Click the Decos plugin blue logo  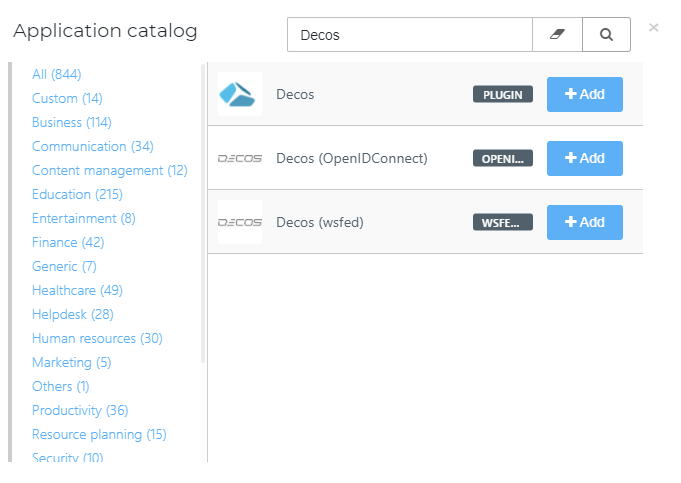pyautogui.click(x=238, y=94)
